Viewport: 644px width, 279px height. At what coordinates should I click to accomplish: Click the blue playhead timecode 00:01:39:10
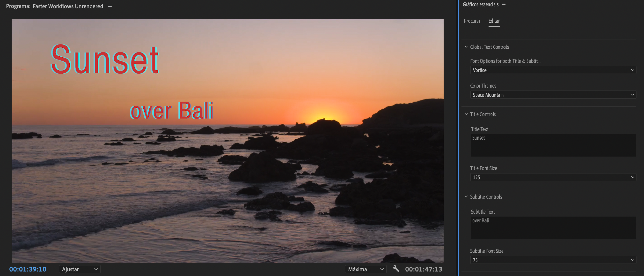coord(28,270)
